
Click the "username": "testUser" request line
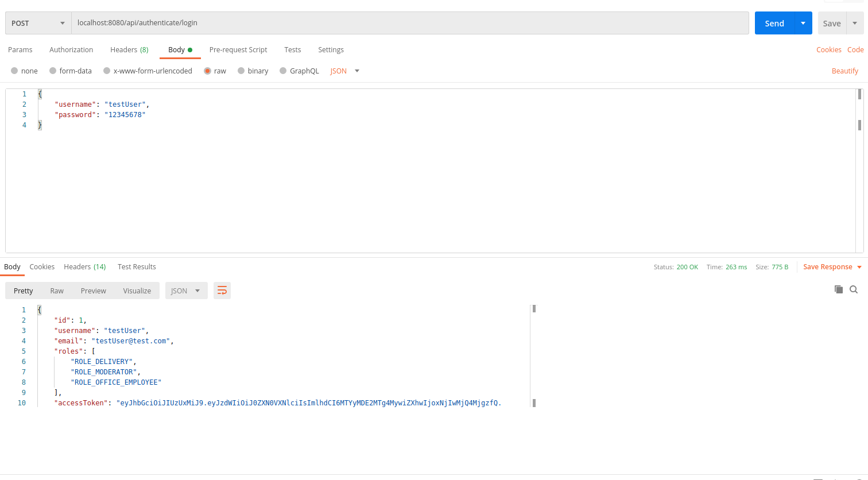[102, 104]
